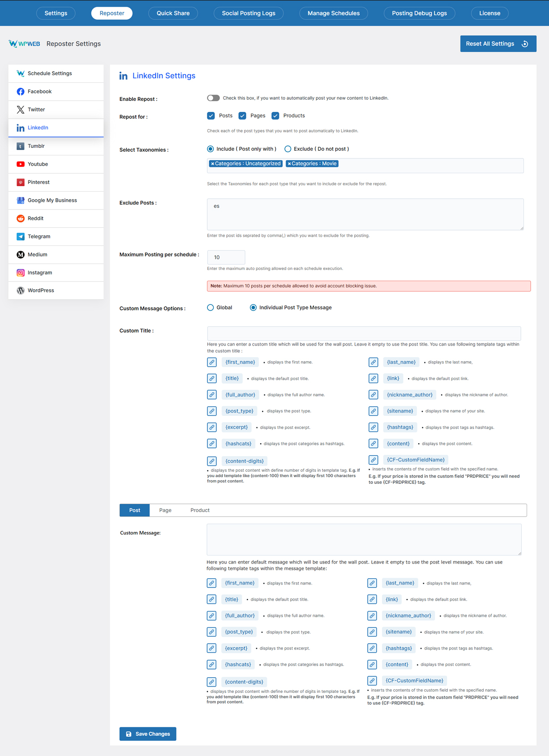
Task: Click copy icon beside Custom Title {CF-CustomFieldName} tag
Action: click(x=373, y=460)
